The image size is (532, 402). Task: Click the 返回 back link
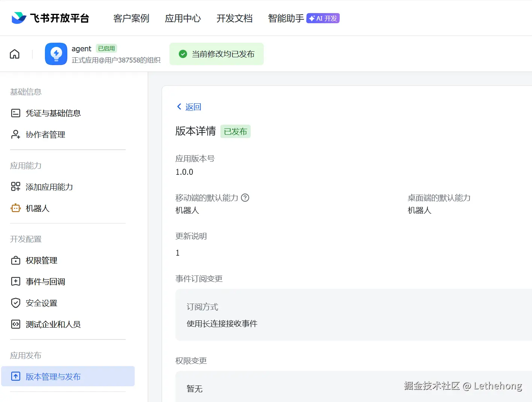pos(189,107)
